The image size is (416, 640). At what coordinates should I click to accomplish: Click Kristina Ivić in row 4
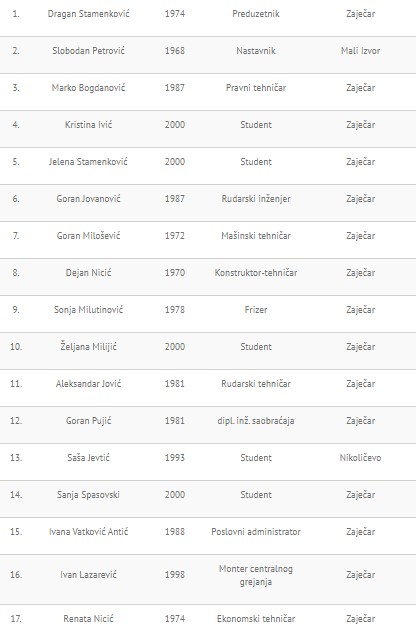coord(88,124)
